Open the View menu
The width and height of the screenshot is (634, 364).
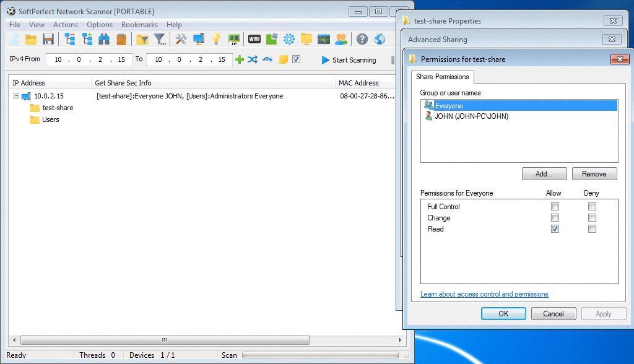(x=37, y=25)
